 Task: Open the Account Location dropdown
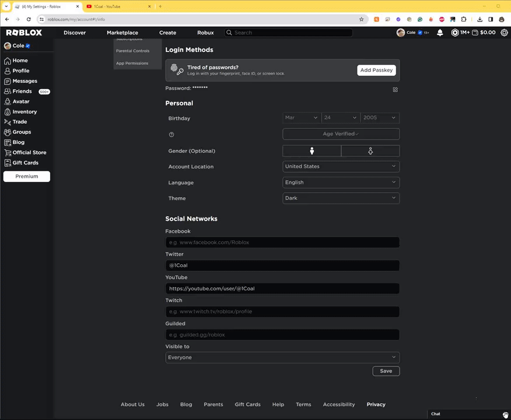(341, 166)
